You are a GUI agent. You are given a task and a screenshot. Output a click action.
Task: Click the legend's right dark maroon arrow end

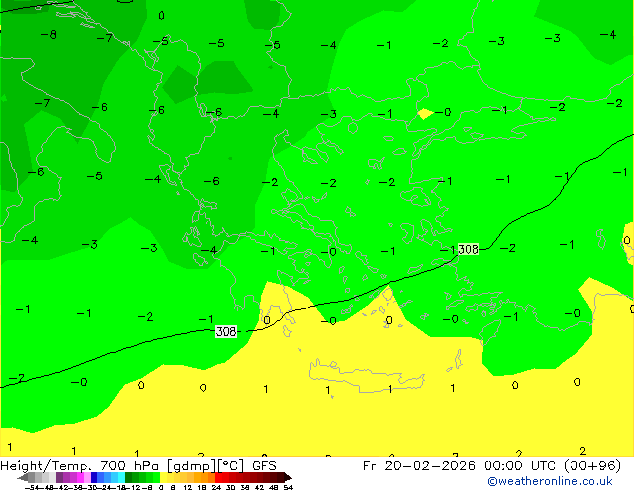[288, 477]
